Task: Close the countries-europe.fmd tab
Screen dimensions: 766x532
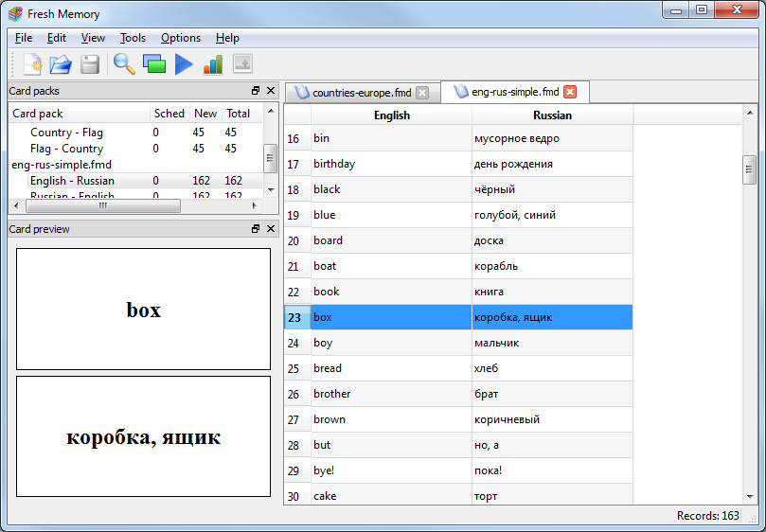Action: [x=422, y=93]
